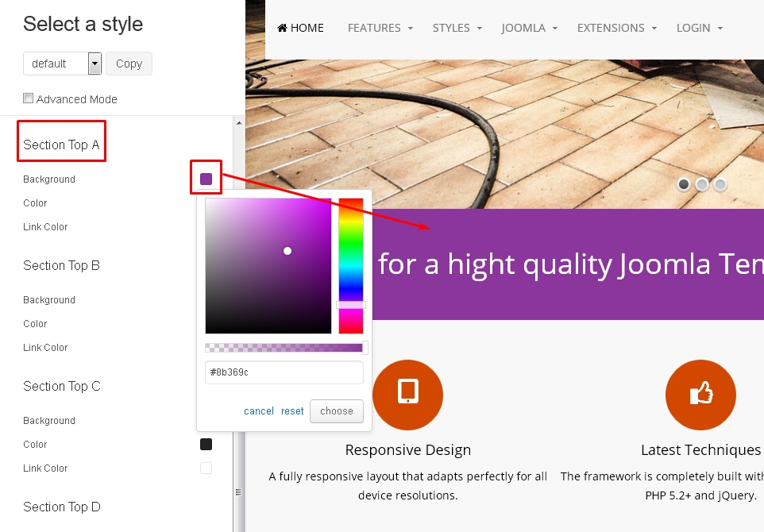The width and height of the screenshot is (764, 532).
Task: Click the Copy button
Action: pos(129,64)
